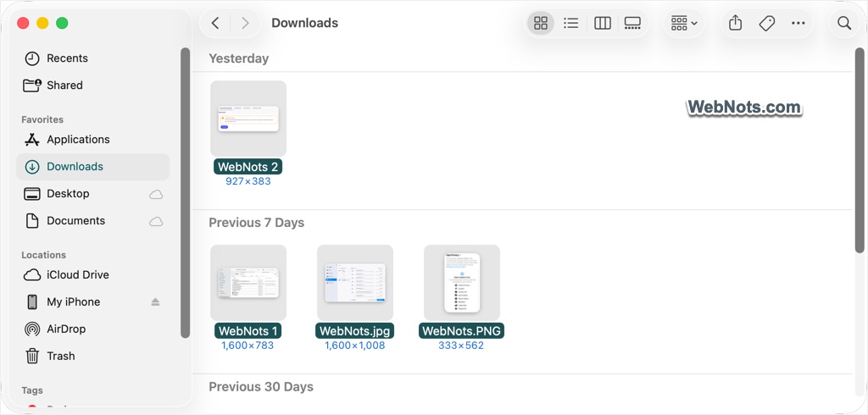Click the Documents iCloud status icon
The image size is (868, 415).
point(156,221)
